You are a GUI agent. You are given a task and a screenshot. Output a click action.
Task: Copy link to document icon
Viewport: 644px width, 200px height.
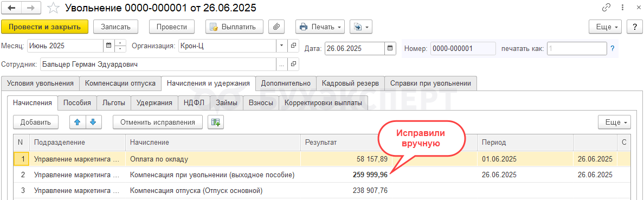pyautogui.click(x=606, y=8)
